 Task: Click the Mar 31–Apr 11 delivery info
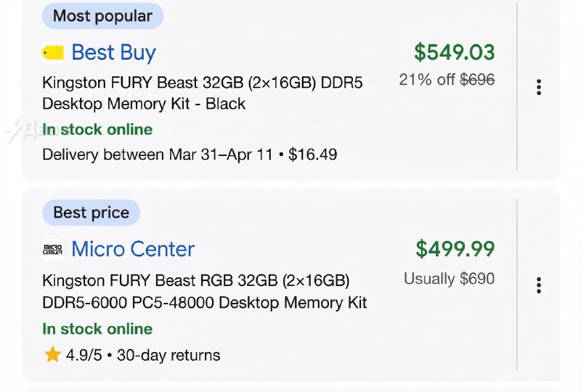(189, 154)
